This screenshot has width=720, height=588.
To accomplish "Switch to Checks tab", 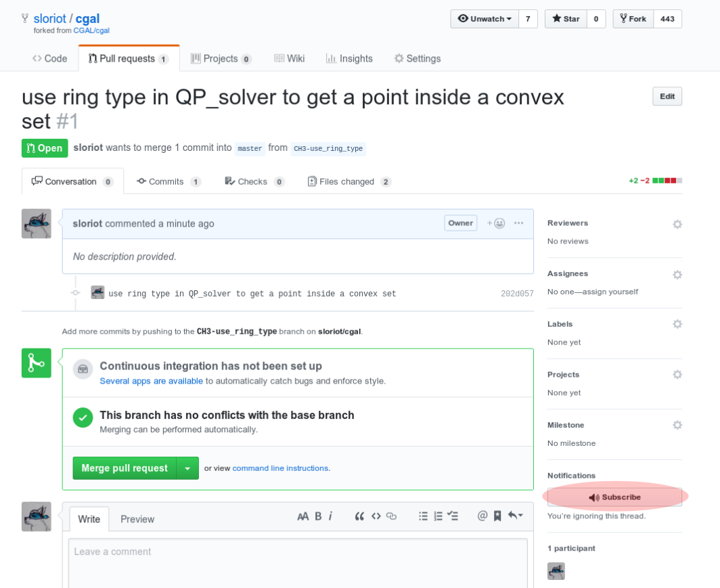I will (x=254, y=182).
